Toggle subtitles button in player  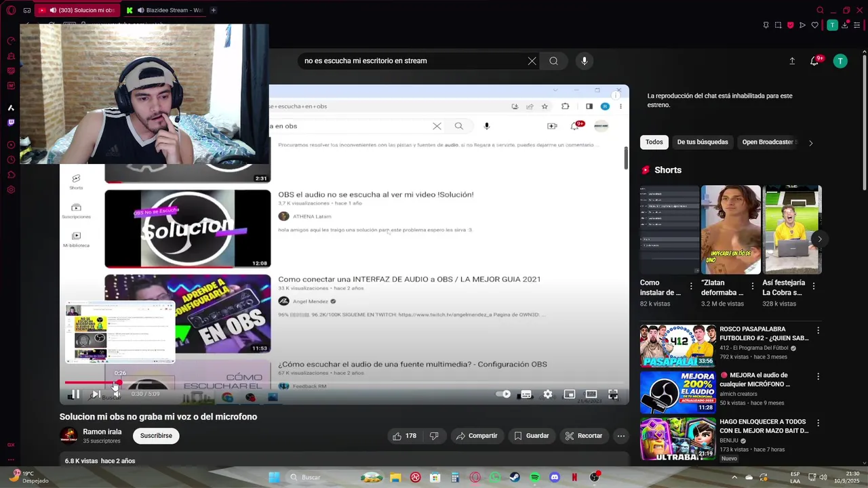click(526, 394)
